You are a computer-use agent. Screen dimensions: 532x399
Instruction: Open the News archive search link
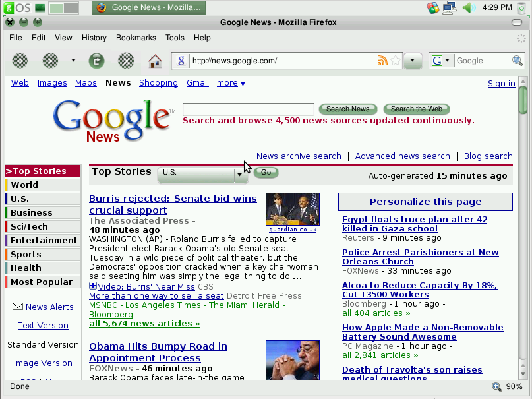(299, 156)
